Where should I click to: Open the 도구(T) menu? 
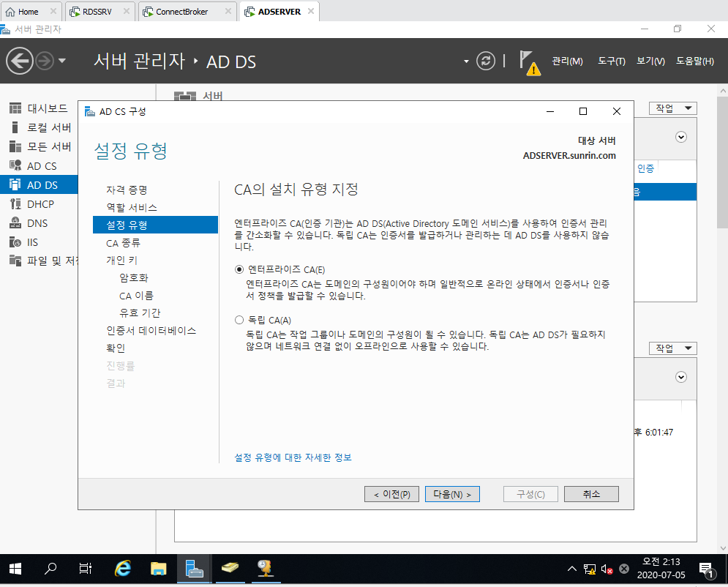612,61
